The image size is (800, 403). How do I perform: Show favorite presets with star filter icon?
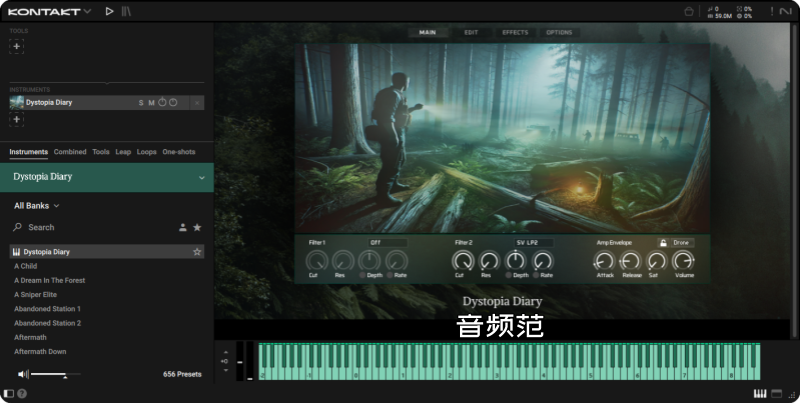197,227
